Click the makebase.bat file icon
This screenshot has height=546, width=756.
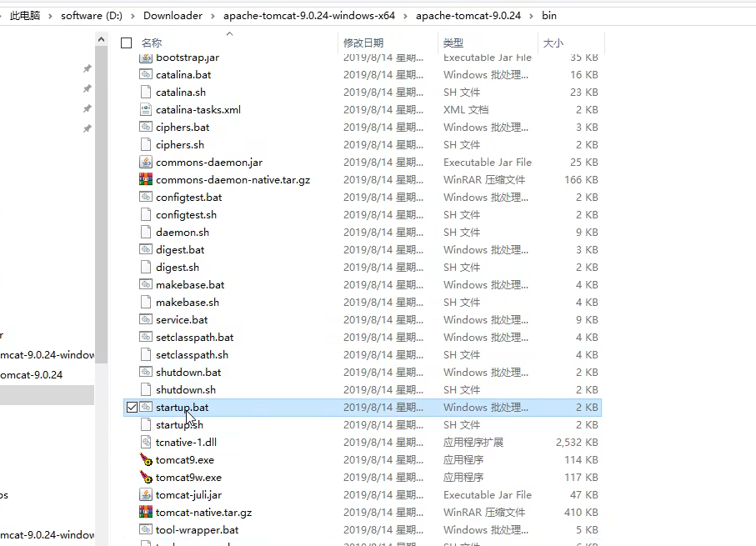pyautogui.click(x=146, y=284)
